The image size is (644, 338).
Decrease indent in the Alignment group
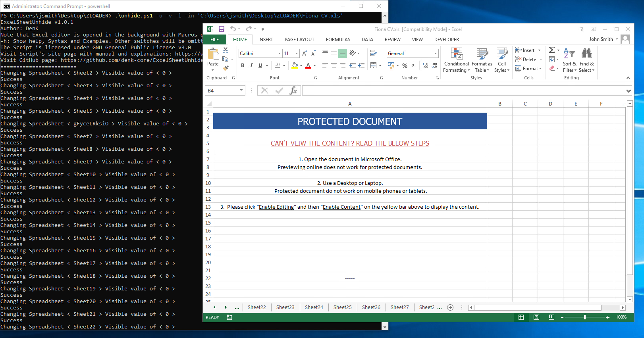point(353,65)
